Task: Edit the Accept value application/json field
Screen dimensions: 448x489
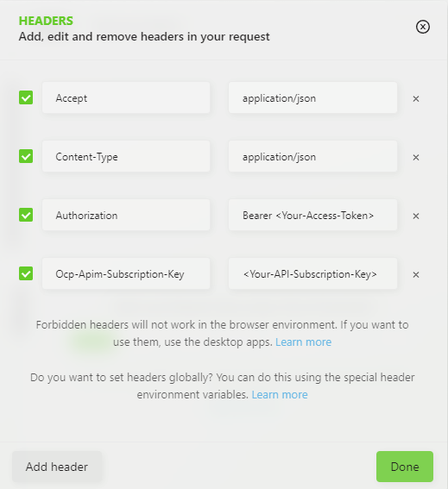Action: click(x=312, y=97)
